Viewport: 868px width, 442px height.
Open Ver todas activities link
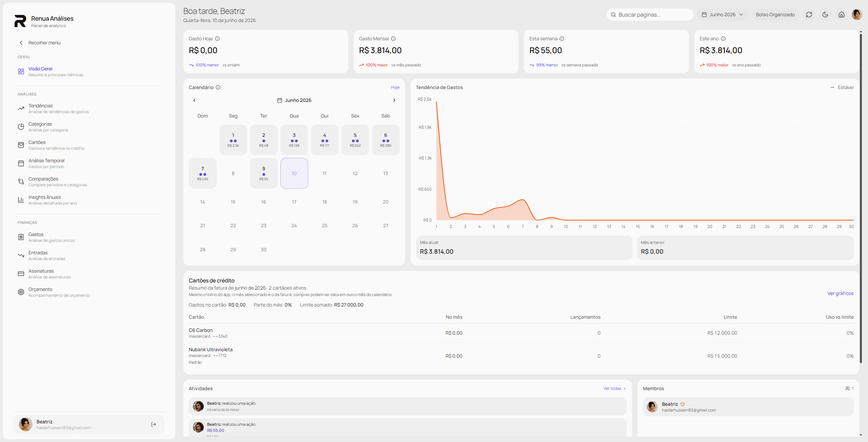pyautogui.click(x=614, y=388)
